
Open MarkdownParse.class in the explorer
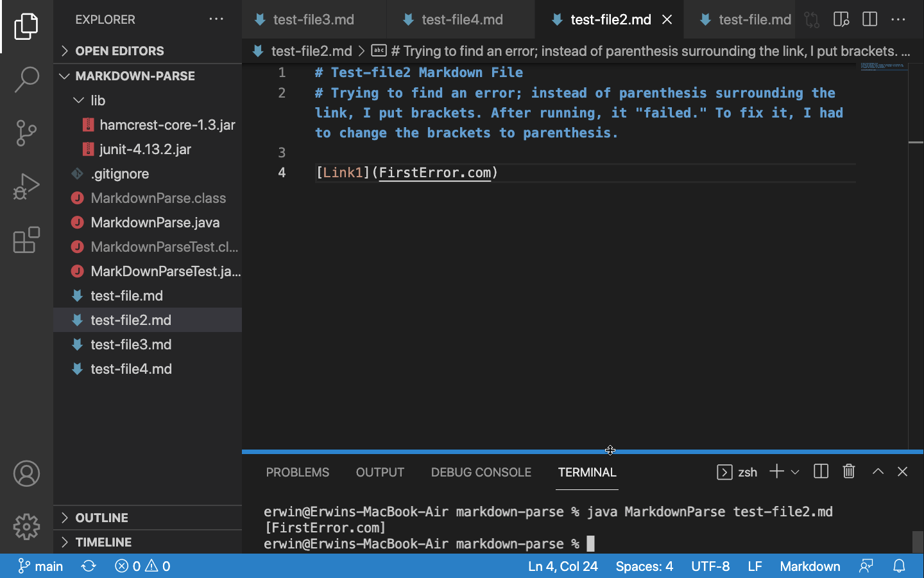[148, 198]
